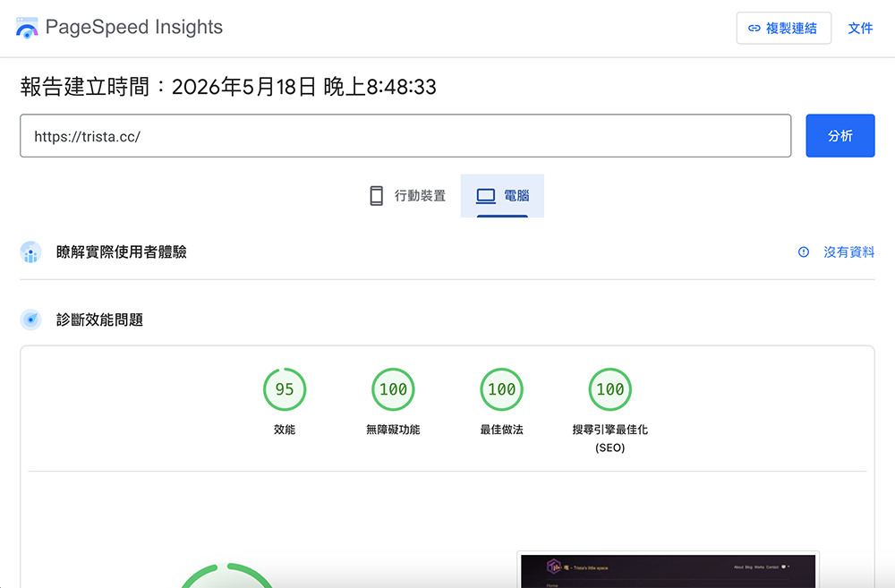
Task: Switch to the 行動裝置 mobile tab
Action: 407,196
